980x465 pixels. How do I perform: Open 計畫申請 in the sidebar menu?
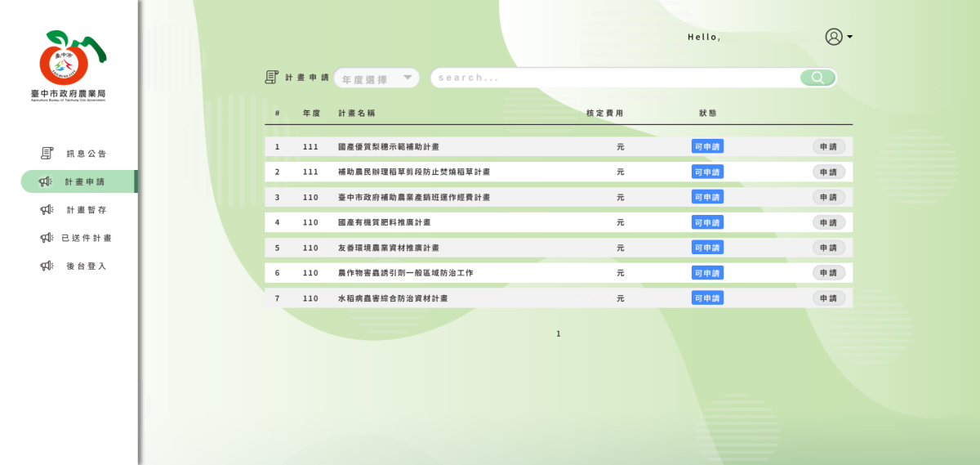(x=85, y=181)
